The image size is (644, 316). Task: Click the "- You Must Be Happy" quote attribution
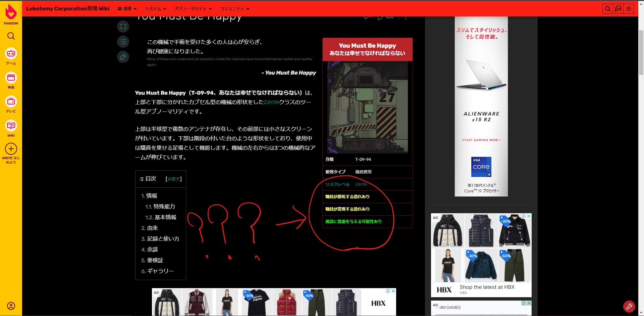(289, 73)
